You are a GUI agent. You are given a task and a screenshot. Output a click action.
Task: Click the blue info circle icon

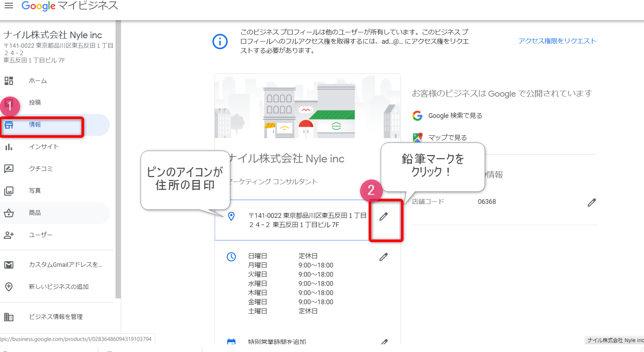(x=220, y=42)
